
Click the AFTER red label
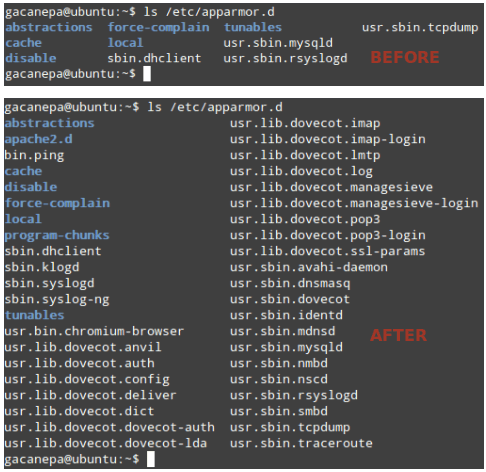(x=398, y=335)
